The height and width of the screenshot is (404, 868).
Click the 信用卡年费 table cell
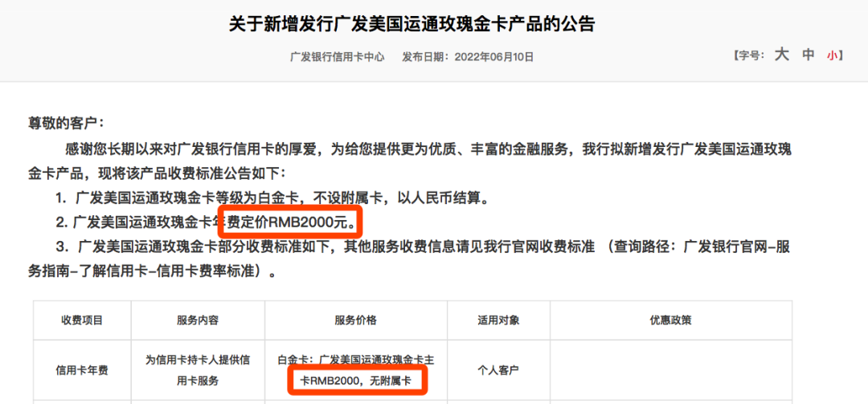(82, 370)
